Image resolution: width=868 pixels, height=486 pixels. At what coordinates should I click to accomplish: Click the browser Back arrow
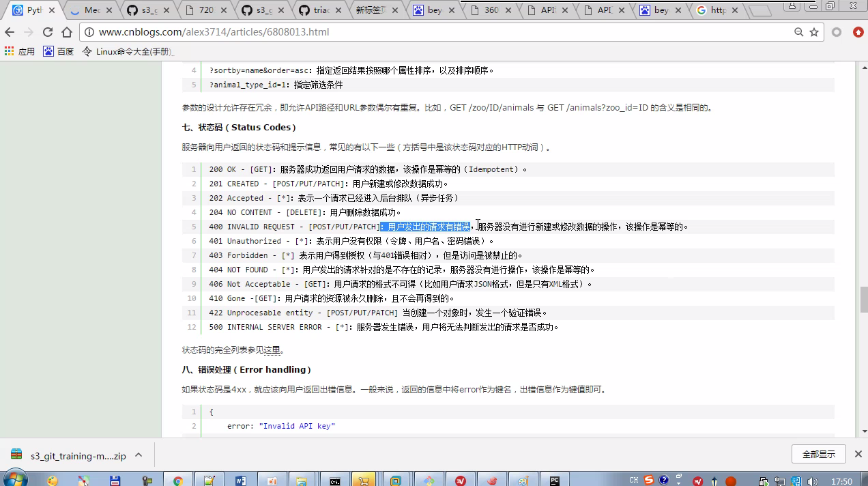pos(10,32)
